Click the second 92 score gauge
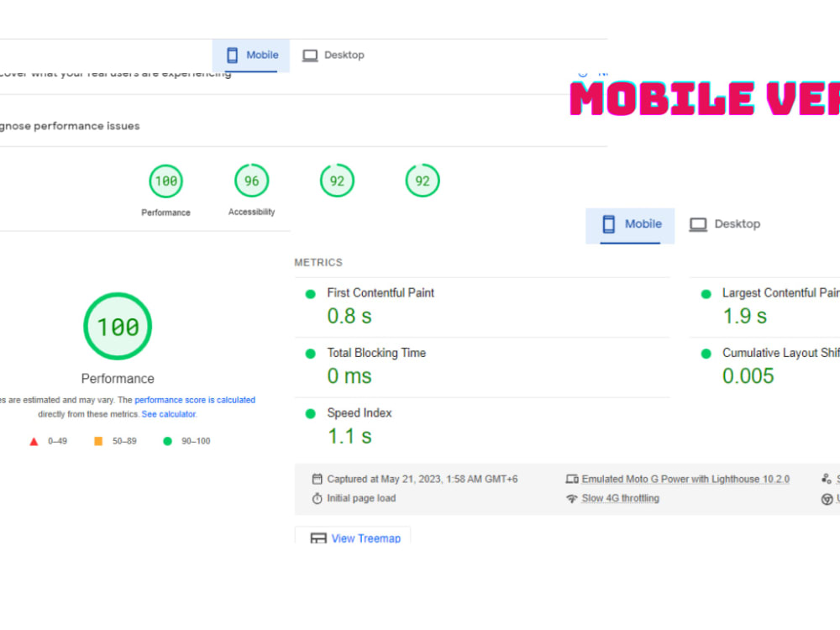840x630 pixels. (423, 181)
